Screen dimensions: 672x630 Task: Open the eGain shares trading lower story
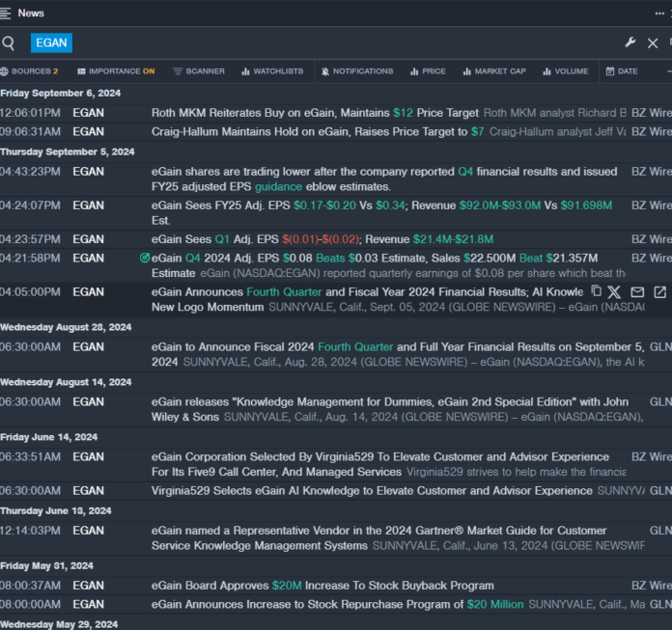(x=384, y=179)
